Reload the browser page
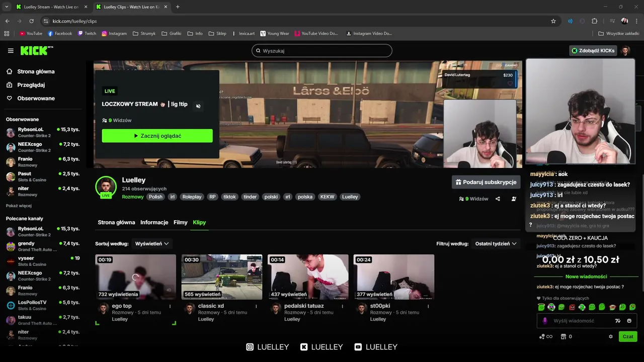The image size is (644, 362). pyautogui.click(x=31, y=21)
